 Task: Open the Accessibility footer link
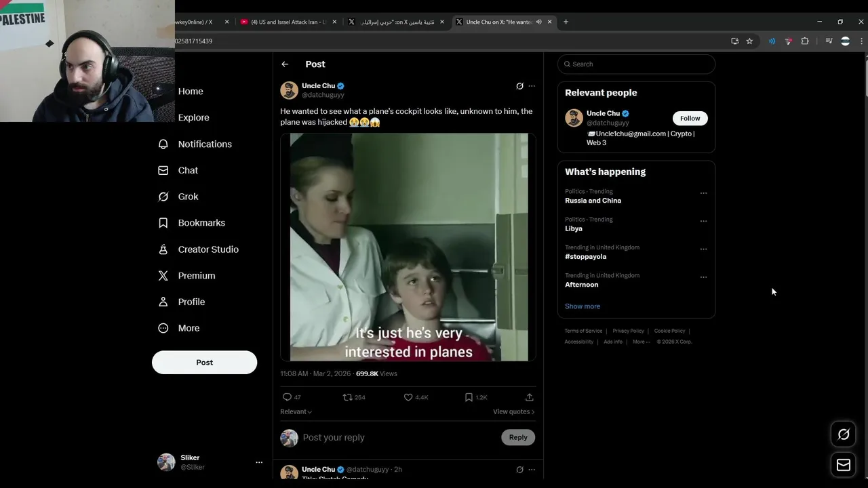pos(578,342)
